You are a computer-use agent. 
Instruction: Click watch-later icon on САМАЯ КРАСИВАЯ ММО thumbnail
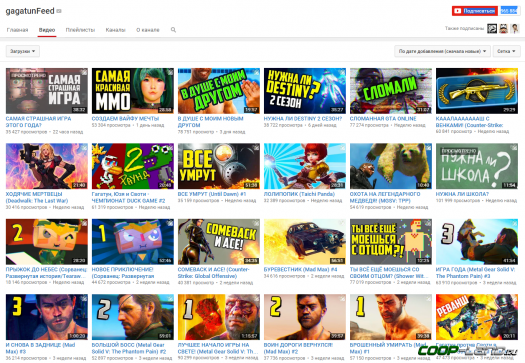point(170,72)
